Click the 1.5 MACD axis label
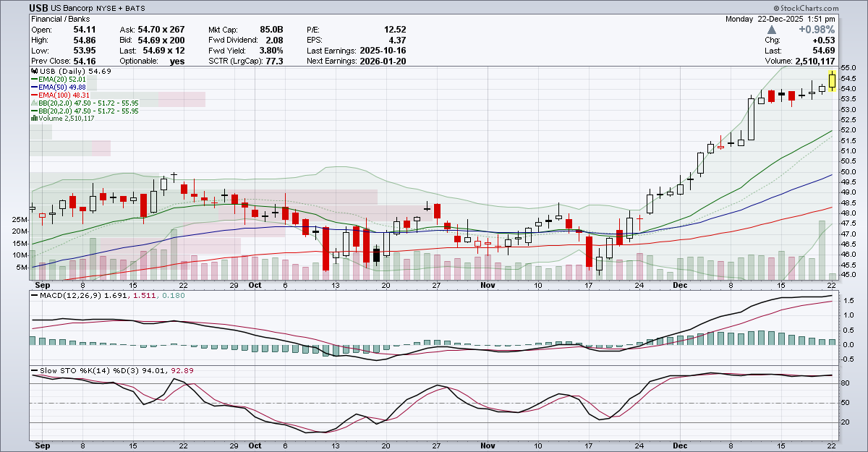This screenshot has height=452, width=868. [x=848, y=300]
